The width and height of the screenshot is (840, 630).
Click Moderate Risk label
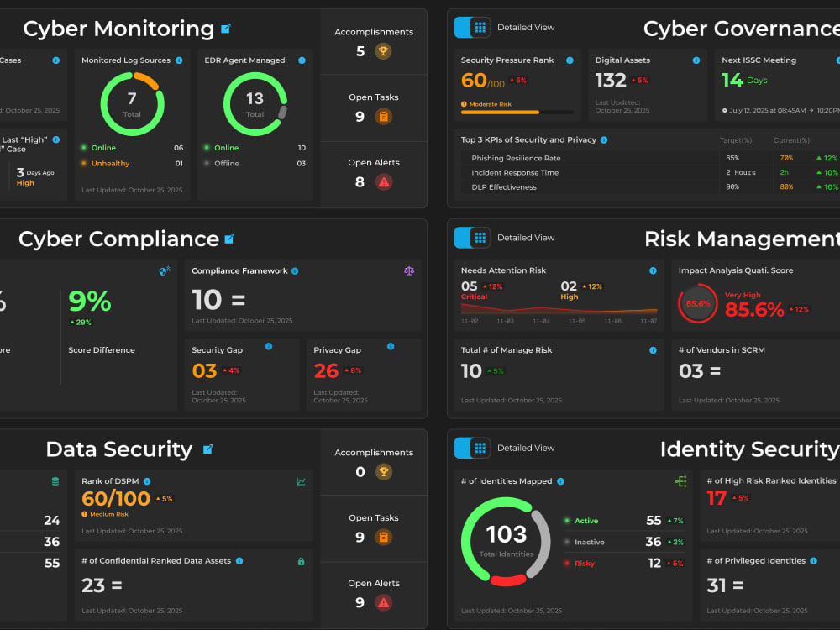click(x=491, y=104)
